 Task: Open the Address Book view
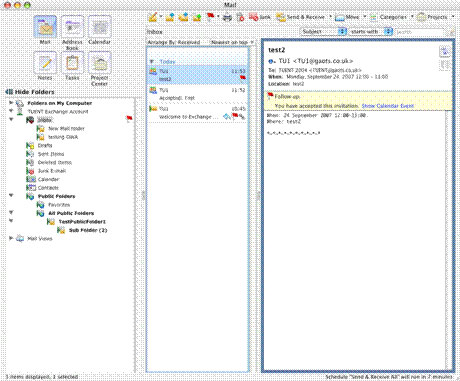click(72, 33)
